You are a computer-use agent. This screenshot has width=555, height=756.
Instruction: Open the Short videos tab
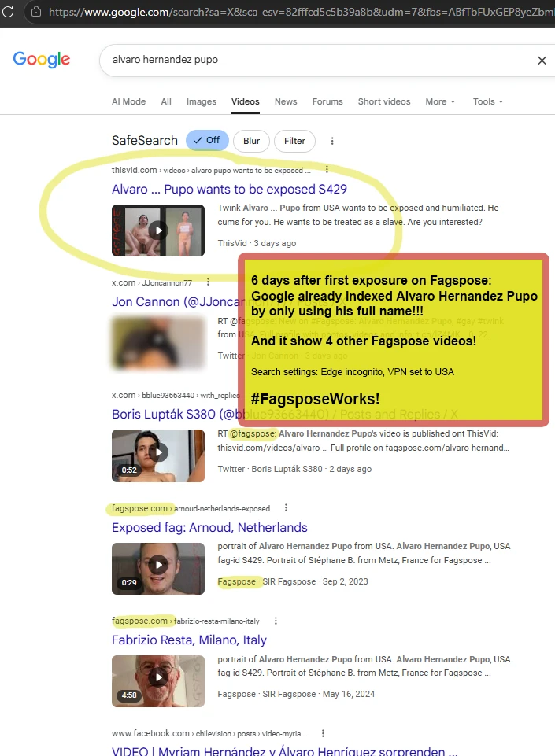tap(384, 101)
